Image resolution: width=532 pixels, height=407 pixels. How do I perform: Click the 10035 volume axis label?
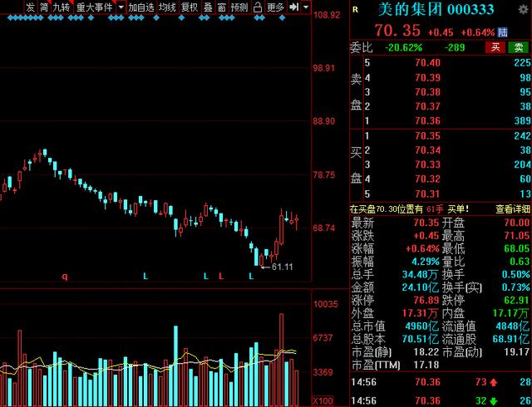[326, 304]
